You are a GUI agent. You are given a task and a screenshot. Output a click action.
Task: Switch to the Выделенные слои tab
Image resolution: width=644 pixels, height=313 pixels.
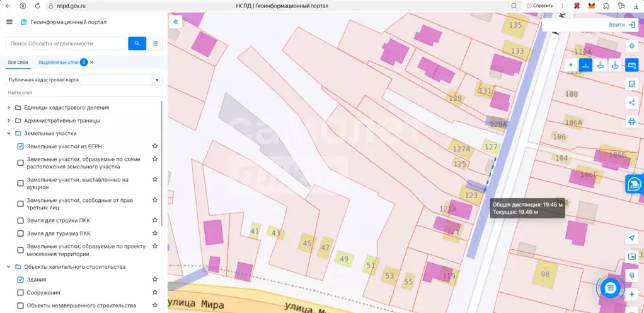tap(58, 62)
